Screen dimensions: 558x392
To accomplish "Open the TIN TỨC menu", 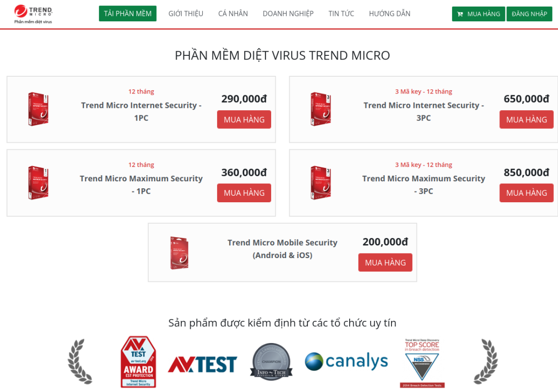I will pyautogui.click(x=341, y=13).
